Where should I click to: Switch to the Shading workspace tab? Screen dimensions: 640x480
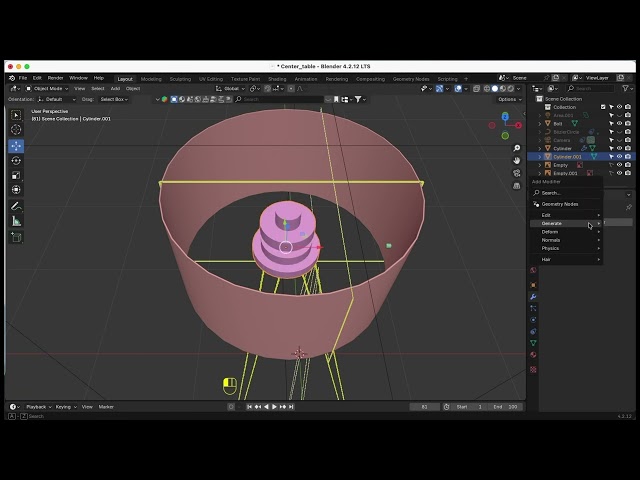(x=277, y=79)
